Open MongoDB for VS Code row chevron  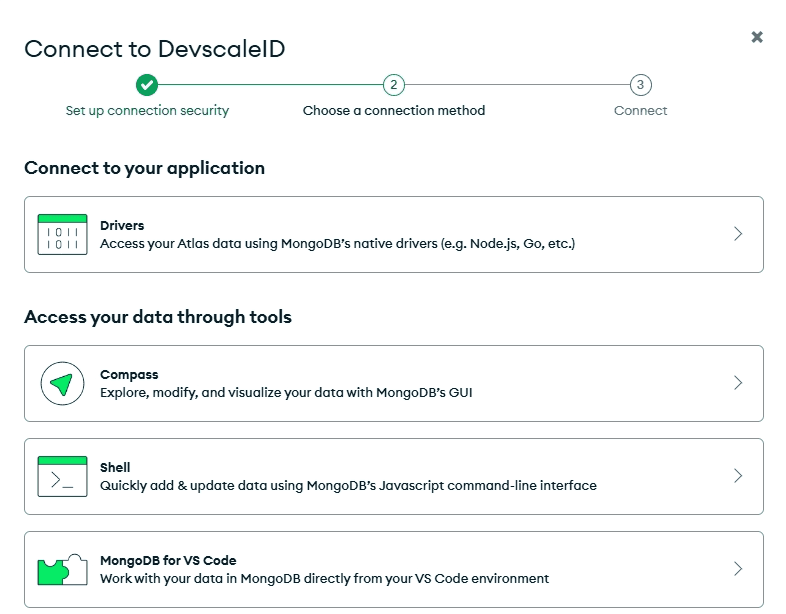coord(738,569)
